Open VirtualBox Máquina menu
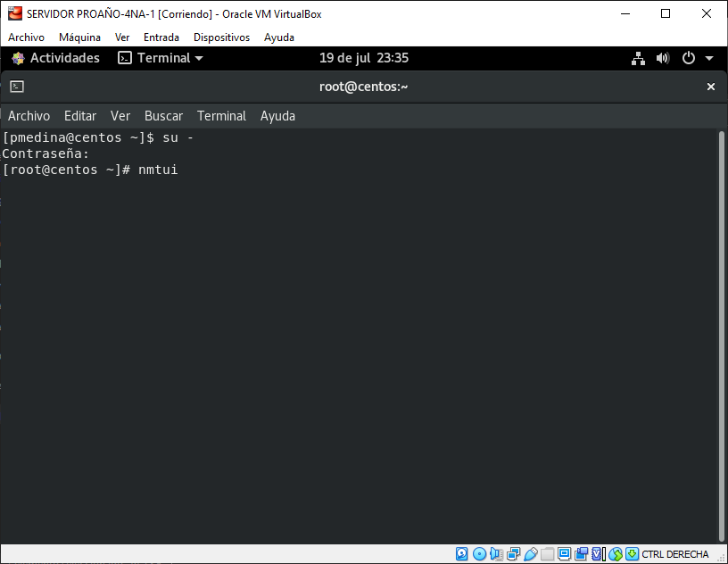The image size is (728, 564). (x=79, y=37)
